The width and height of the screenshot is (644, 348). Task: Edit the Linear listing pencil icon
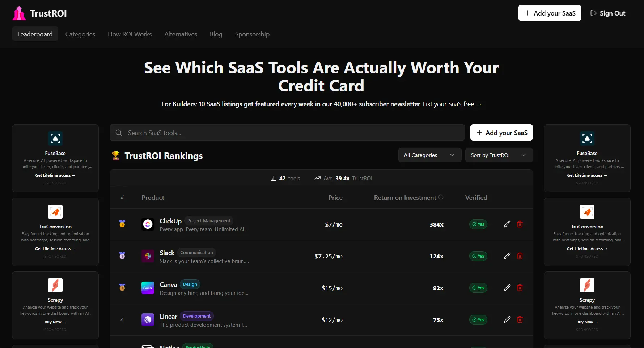[x=507, y=319]
